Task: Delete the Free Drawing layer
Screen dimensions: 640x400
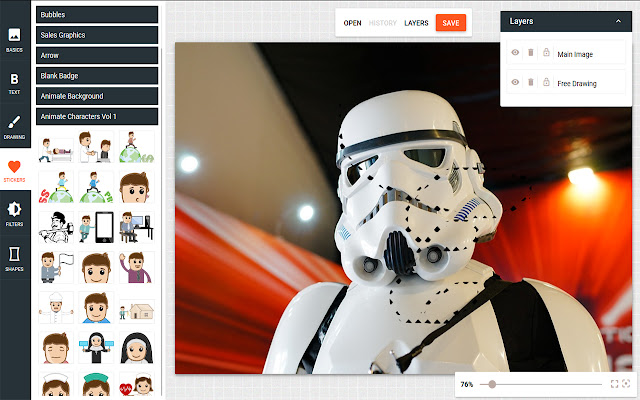Action: (x=531, y=82)
